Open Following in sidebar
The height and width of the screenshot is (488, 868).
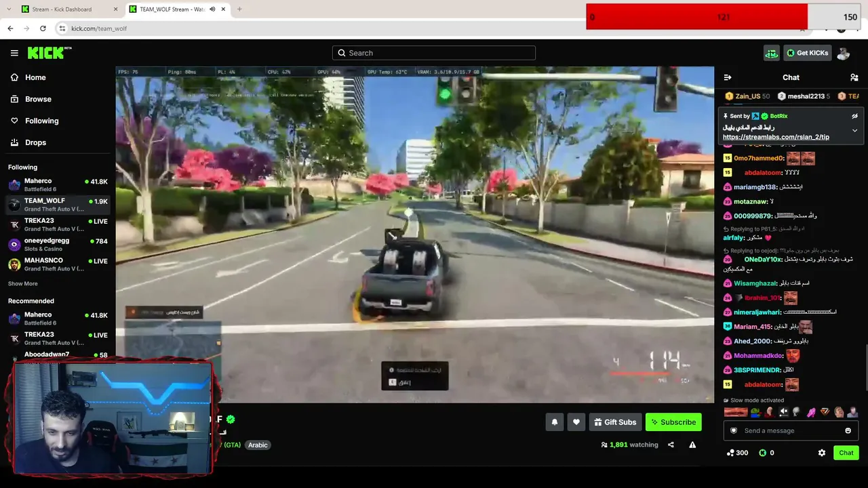coord(34,121)
